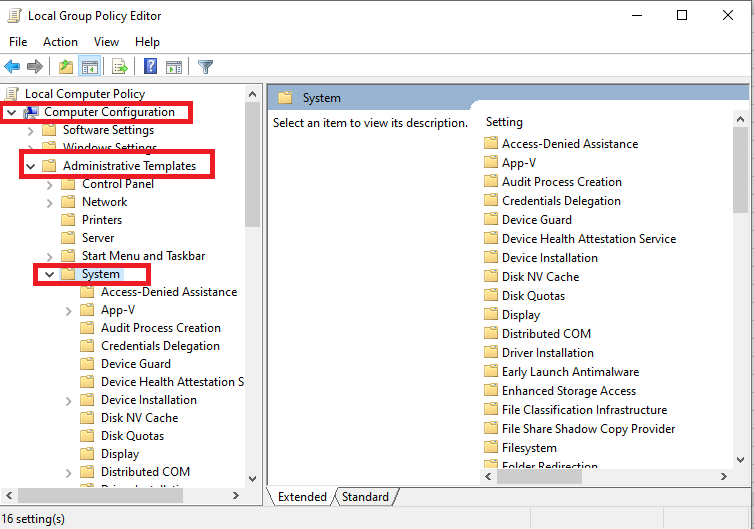Select Credentials Delegation in the settings list
754x529 pixels.
click(561, 201)
